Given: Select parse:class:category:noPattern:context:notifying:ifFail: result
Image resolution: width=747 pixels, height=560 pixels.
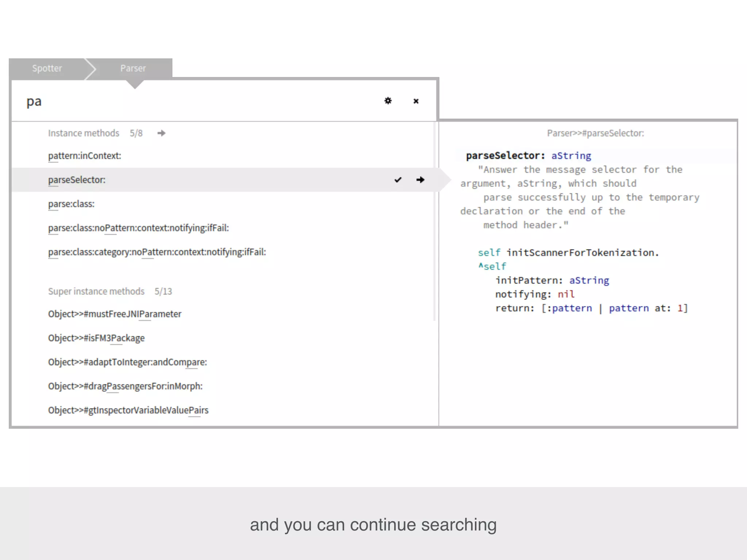Looking at the screenshot, I should (x=157, y=252).
